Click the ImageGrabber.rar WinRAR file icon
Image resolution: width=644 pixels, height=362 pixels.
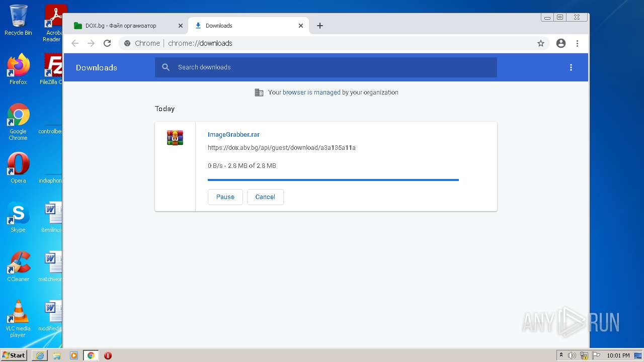175,138
